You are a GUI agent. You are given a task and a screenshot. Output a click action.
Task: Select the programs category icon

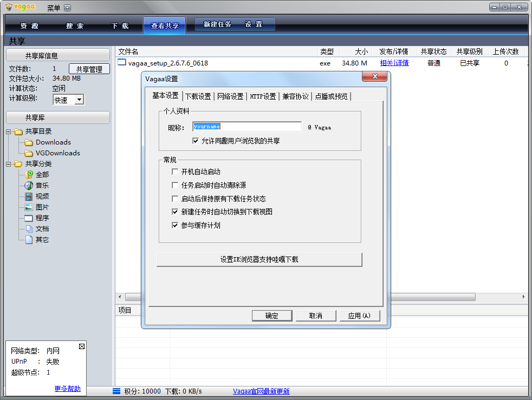click(29, 218)
